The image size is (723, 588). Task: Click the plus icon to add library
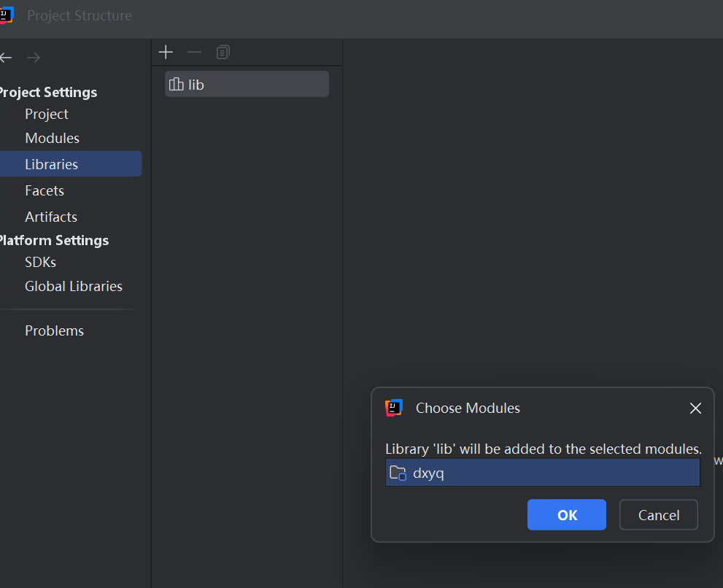point(166,52)
